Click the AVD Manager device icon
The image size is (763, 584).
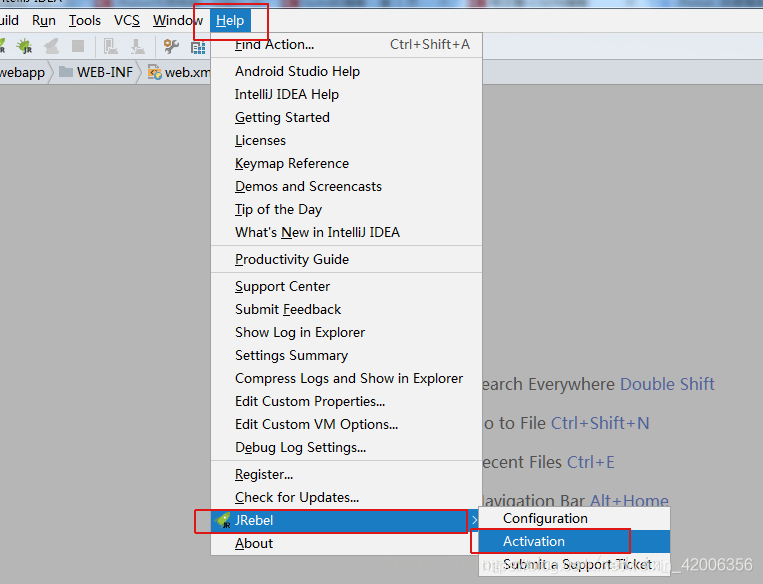pyautogui.click(x=111, y=47)
